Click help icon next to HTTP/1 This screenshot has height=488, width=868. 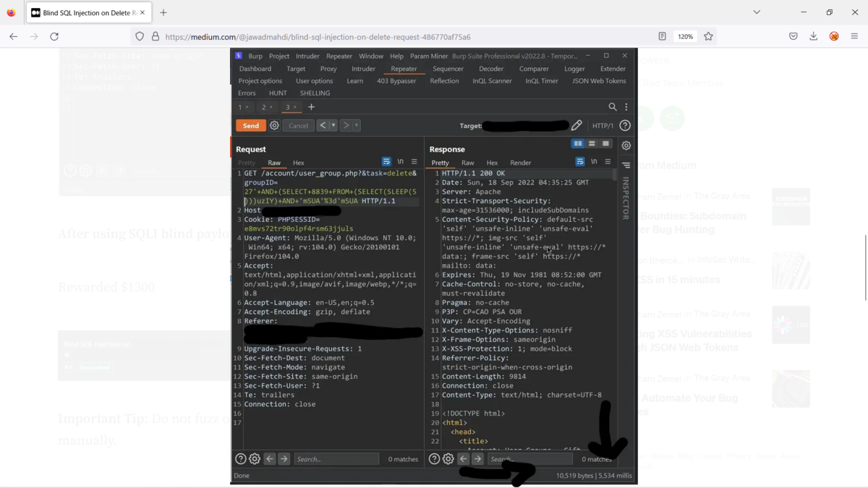625,125
